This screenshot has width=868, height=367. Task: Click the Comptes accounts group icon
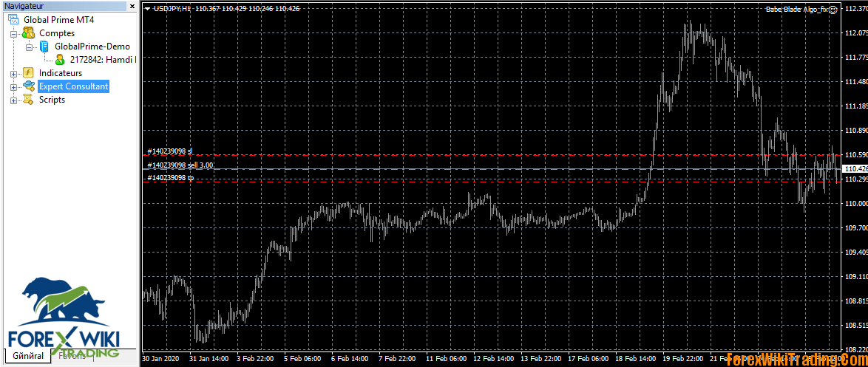tap(29, 33)
